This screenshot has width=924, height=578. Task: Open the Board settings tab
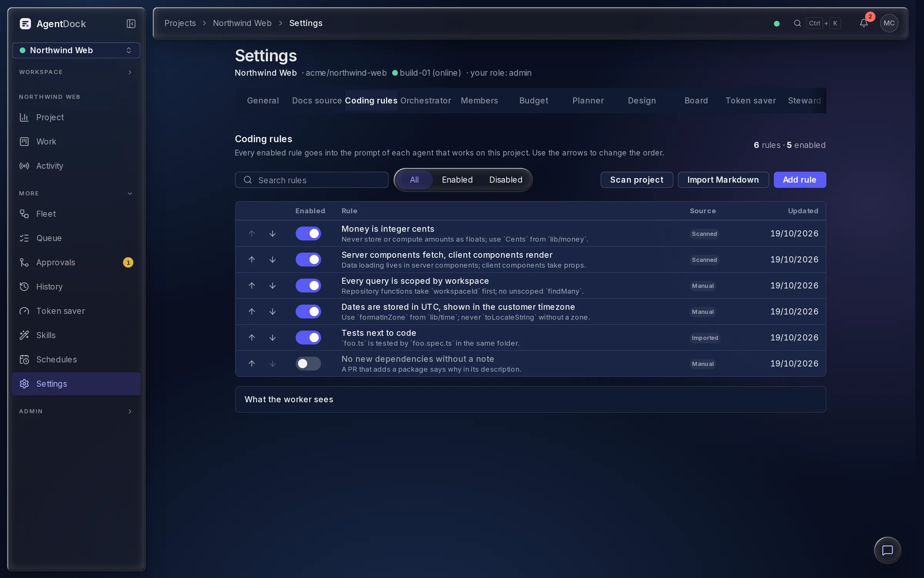pos(696,101)
